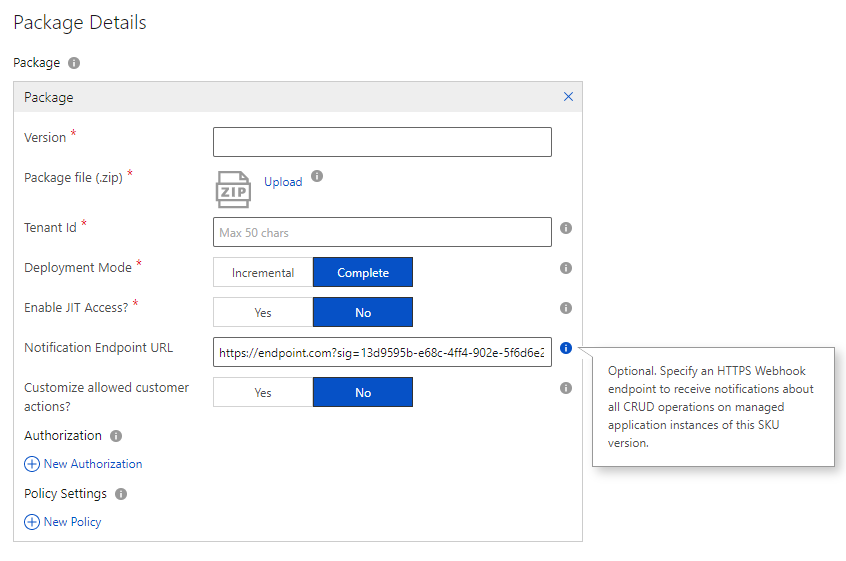Viewport: 846px width, 561px height.
Task: Click the Enable JIT Access info icon
Action: pyautogui.click(x=565, y=308)
